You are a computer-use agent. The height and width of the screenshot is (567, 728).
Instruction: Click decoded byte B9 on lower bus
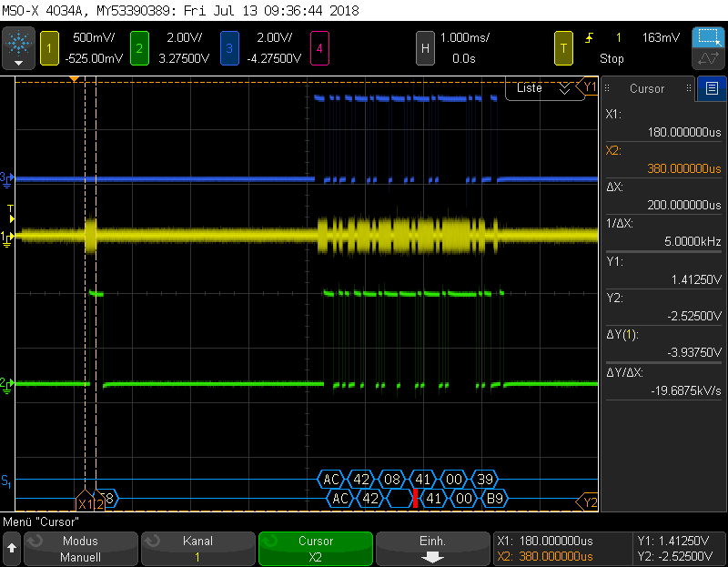coord(494,499)
